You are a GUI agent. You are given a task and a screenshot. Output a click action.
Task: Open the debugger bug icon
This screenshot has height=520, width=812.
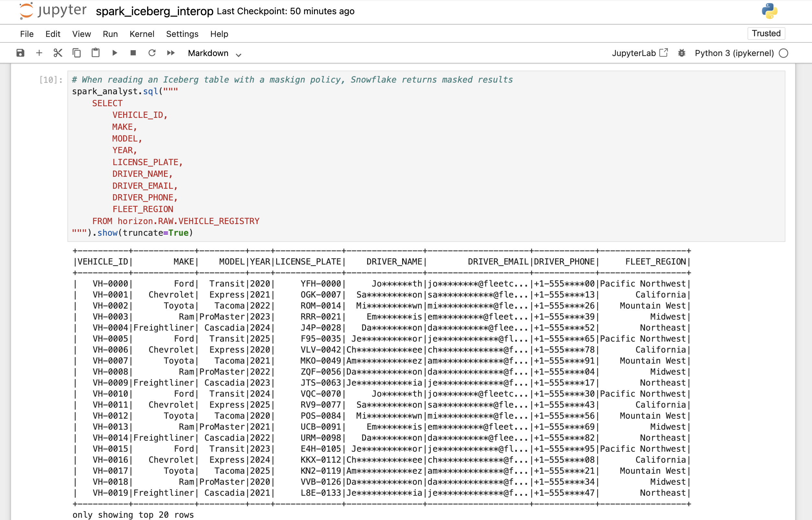point(681,53)
